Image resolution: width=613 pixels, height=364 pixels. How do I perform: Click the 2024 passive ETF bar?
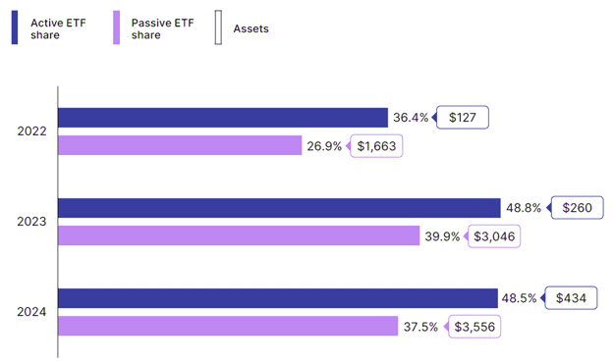(x=228, y=326)
